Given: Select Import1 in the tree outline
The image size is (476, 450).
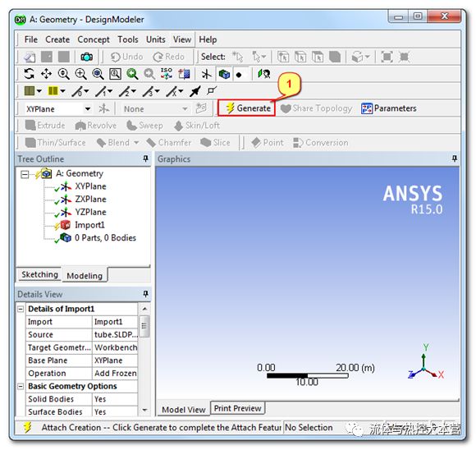Looking at the screenshot, I should pyautogui.click(x=89, y=225).
